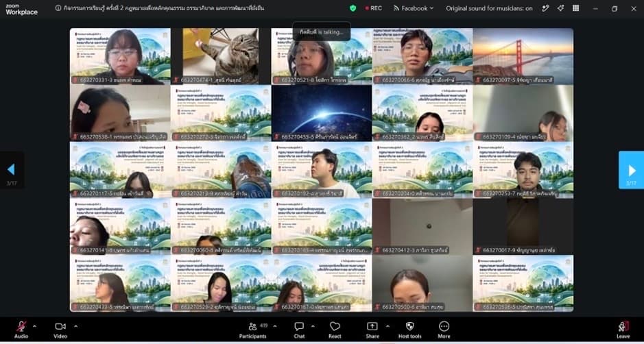Viewport: 644px width, 344px height.
Task: Select the participant tile 663270253-7
Action: tap(523, 169)
